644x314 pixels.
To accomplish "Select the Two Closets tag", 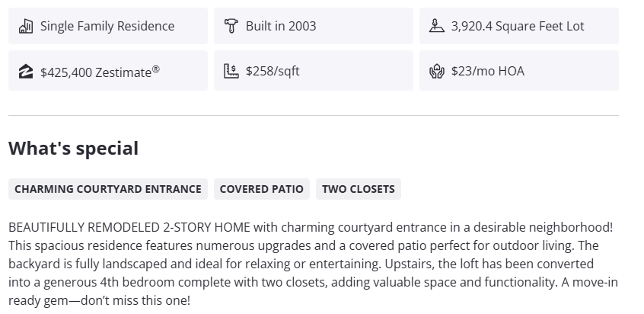I will pyautogui.click(x=358, y=189).
